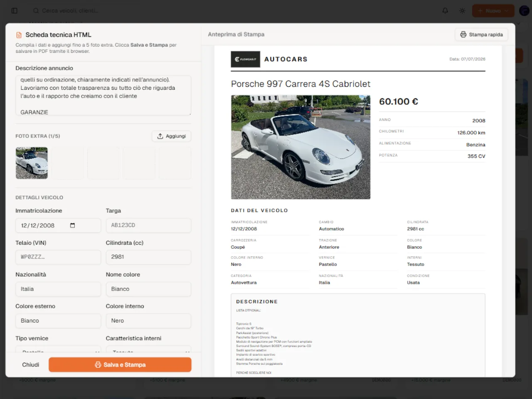The image size is (532, 399).
Task: Click the 'Pastello' paint value in preview
Action: click(x=328, y=264)
